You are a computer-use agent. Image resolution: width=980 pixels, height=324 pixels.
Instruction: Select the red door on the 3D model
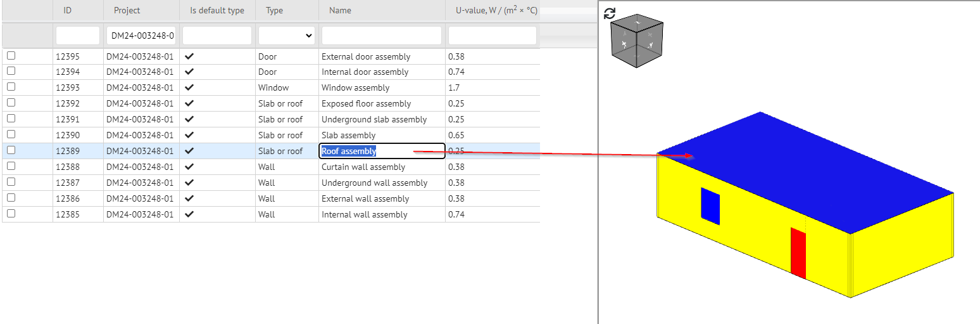pos(798,253)
